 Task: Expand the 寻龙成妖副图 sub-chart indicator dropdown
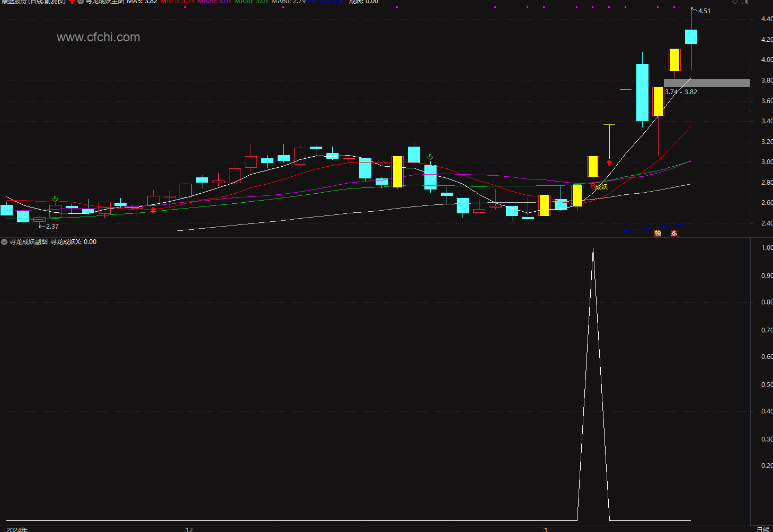pyautogui.click(x=4, y=242)
